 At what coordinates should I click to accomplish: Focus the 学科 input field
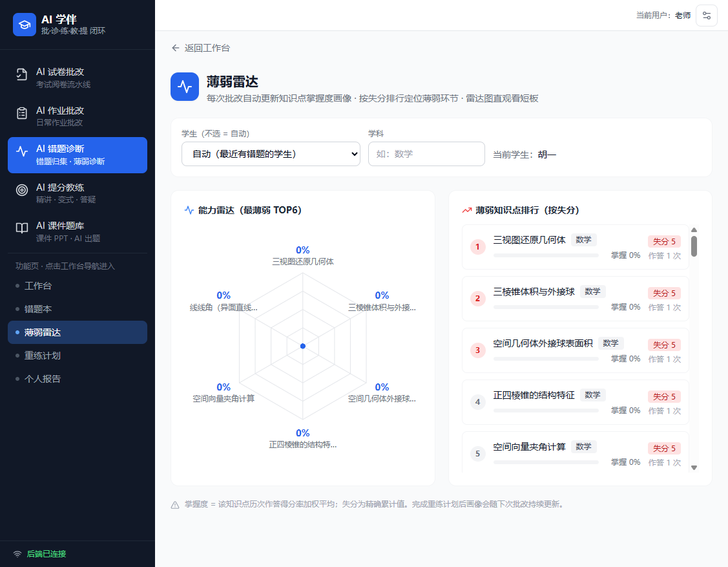pyautogui.click(x=426, y=154)
